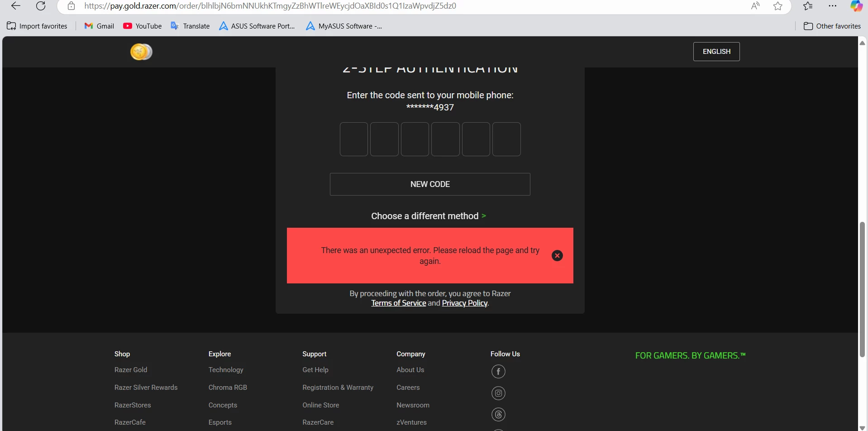Dismiss the red error message
This screenshot has height=431, width=868.
click(x=557, y=256)
